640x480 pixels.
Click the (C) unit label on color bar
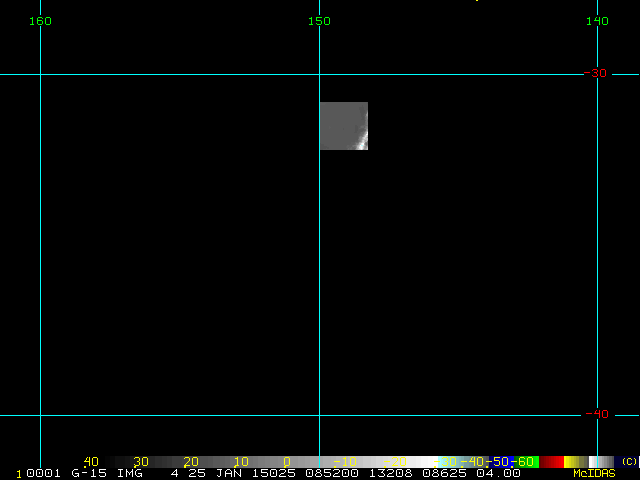click(629, 462)
